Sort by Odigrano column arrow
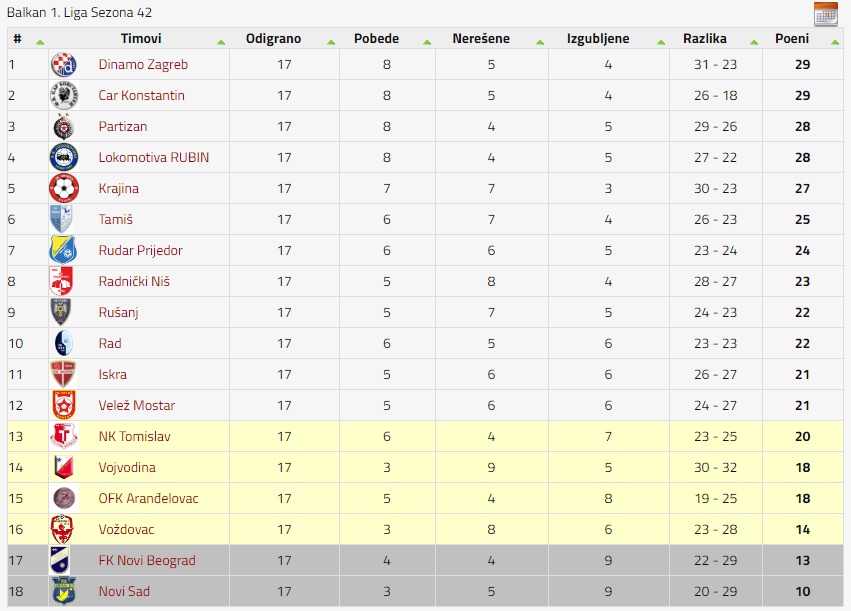The image size is (851, 611). point(331,42)
